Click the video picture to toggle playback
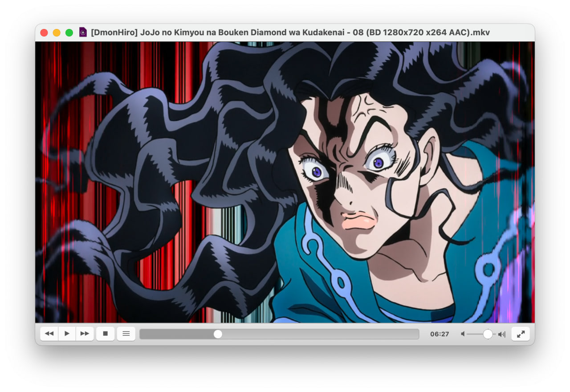 coord(285,182)
